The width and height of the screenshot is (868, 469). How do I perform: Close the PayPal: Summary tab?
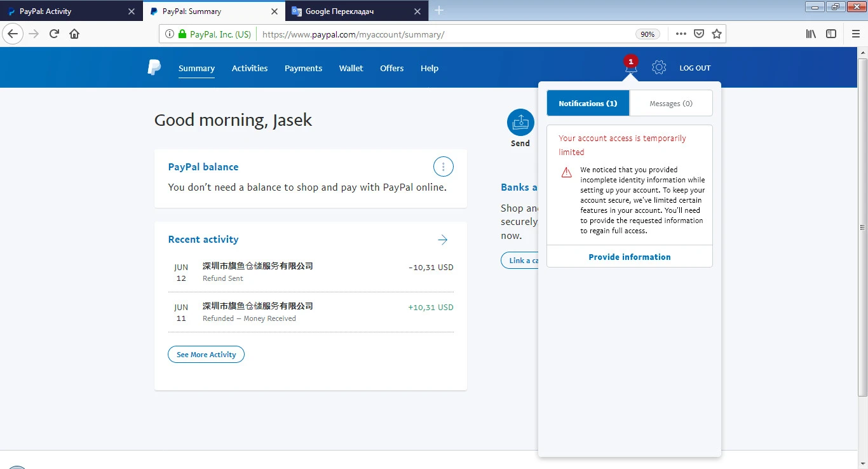pos(275,11)
